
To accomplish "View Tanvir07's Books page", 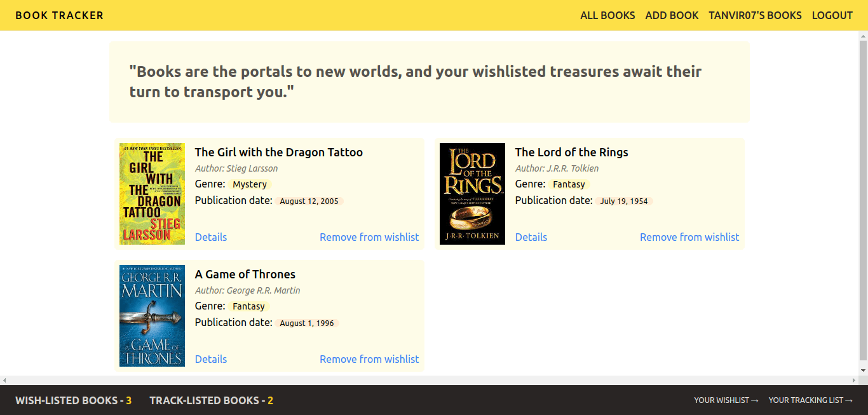I will [755, 15].
